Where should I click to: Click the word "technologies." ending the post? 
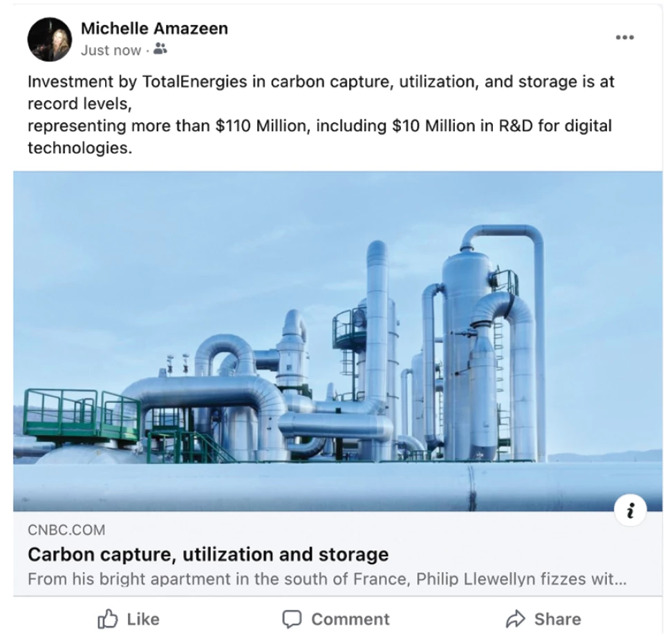80,148
